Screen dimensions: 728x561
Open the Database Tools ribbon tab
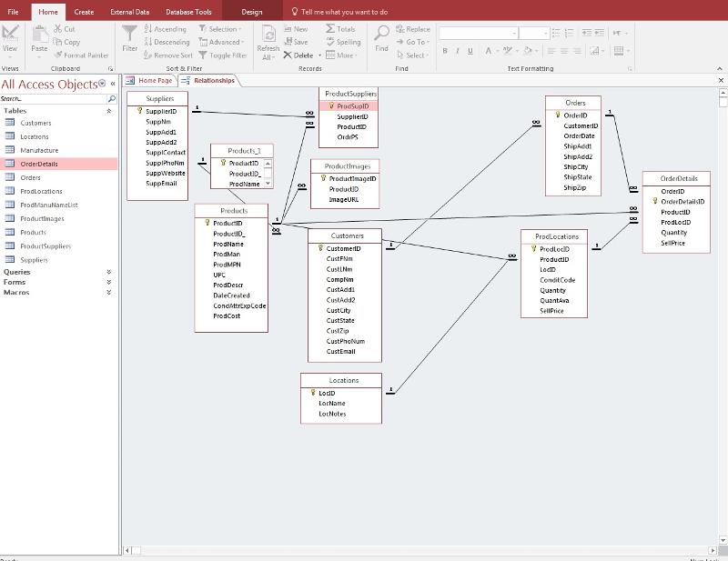coord(188,12)
